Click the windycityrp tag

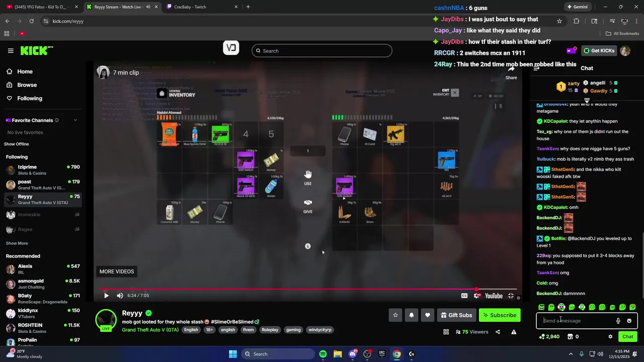[x=320, y=330]
